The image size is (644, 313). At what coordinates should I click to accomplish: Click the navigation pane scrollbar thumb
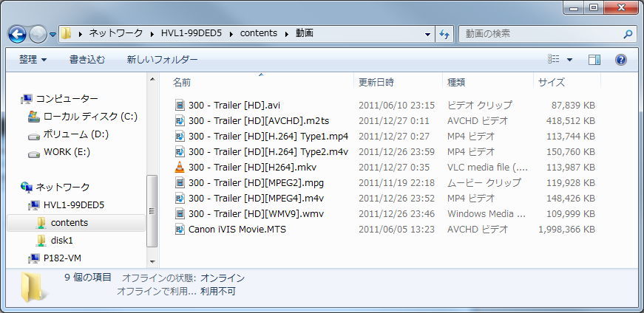coord(152,211)
